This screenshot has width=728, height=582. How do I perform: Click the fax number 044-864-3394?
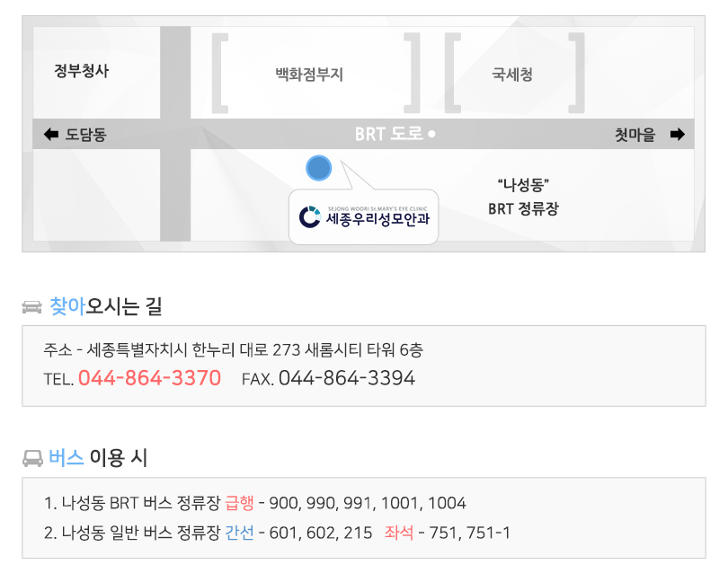coord(347,378)
